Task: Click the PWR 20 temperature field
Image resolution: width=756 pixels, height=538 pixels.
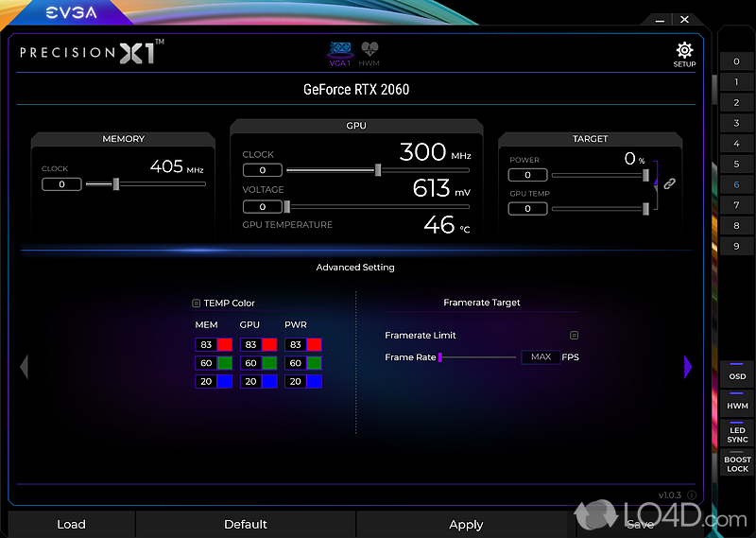Action: 296,381
